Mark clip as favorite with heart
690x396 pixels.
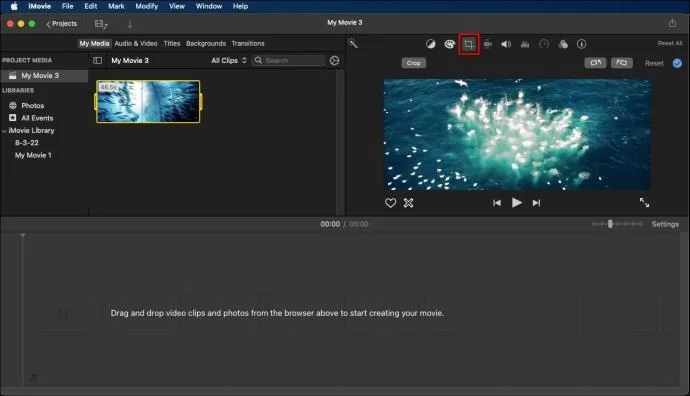(390, 203)
